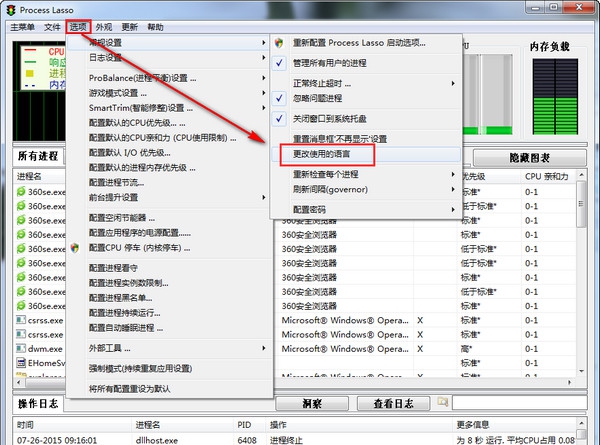Sort by CPU 亲和力 column header

pyautogui.click(x=548, y=176)
